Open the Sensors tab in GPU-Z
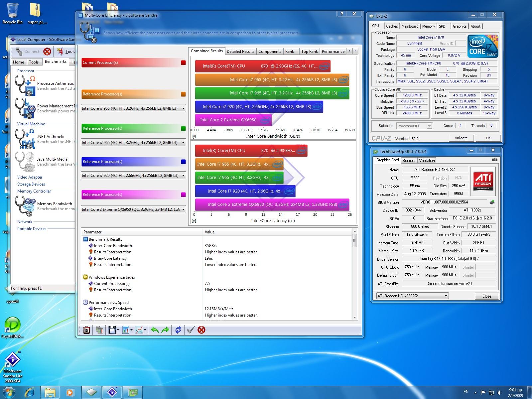 [409, 161]
